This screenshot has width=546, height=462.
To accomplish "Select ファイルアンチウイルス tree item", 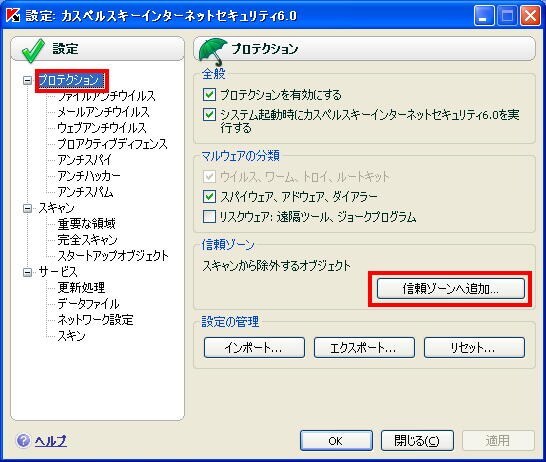I will tap(106, 96).
